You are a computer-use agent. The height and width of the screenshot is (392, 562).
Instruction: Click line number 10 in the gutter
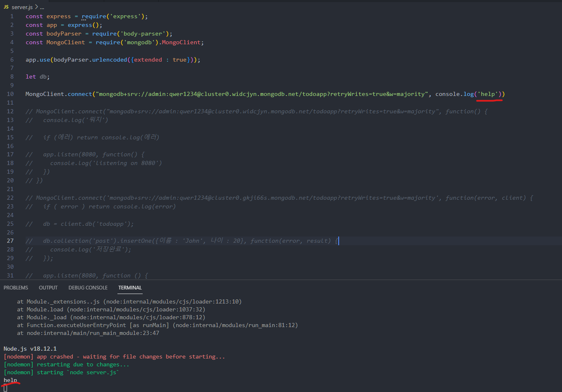point(10,94)
